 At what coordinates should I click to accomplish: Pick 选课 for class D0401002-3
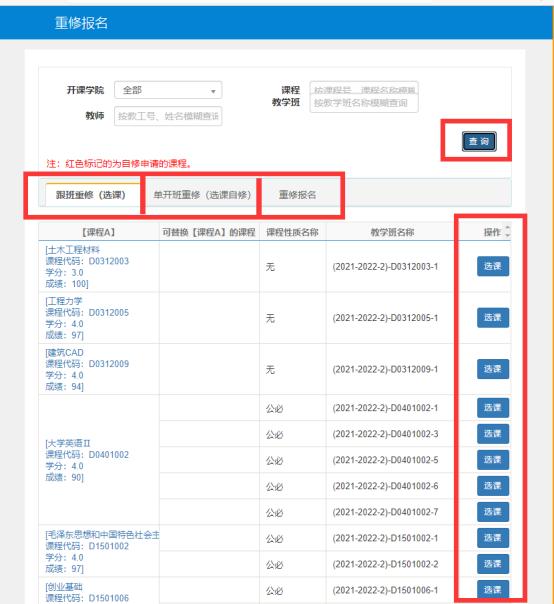(x=493, y=434)
